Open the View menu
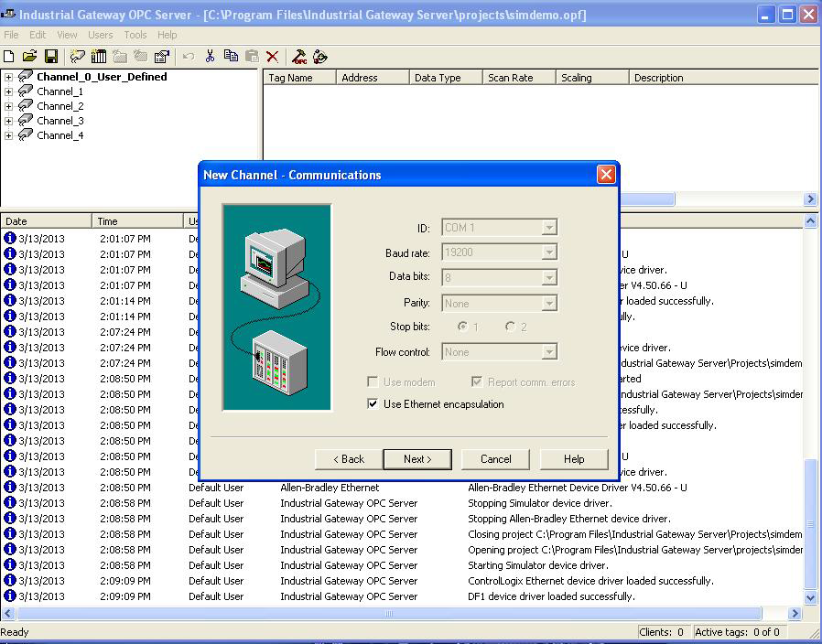Screen dimensions: 822x644 pos(67,35)
